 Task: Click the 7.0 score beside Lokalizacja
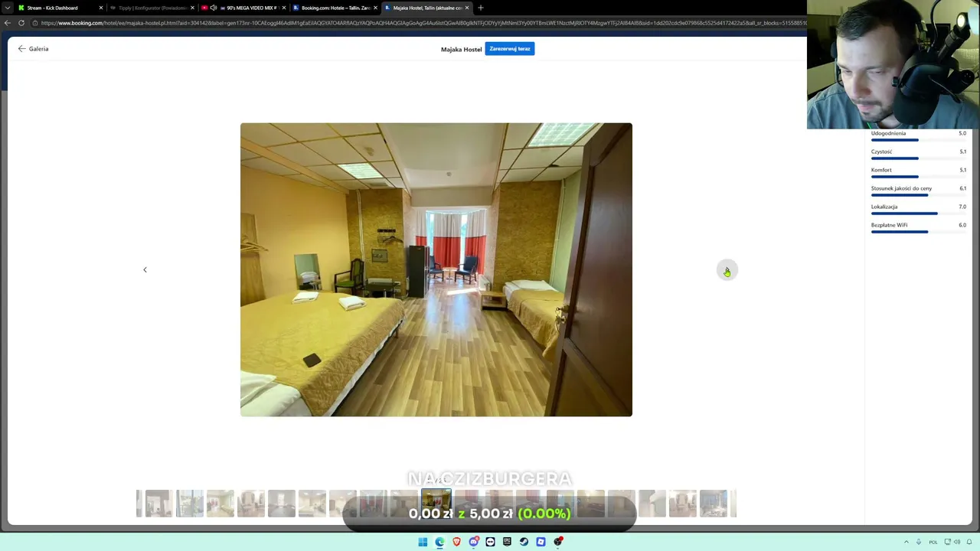pyautogui.click(x=962, y=207)
